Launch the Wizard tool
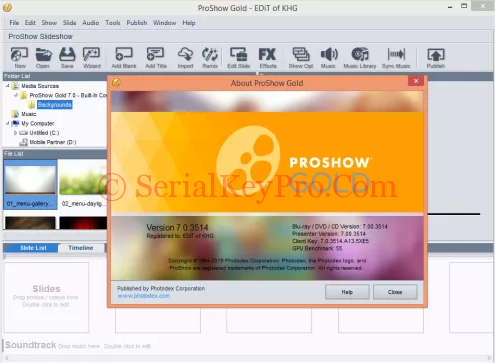Screen dimensions: 495x363 pyautogui.click(x=92, y=58)
